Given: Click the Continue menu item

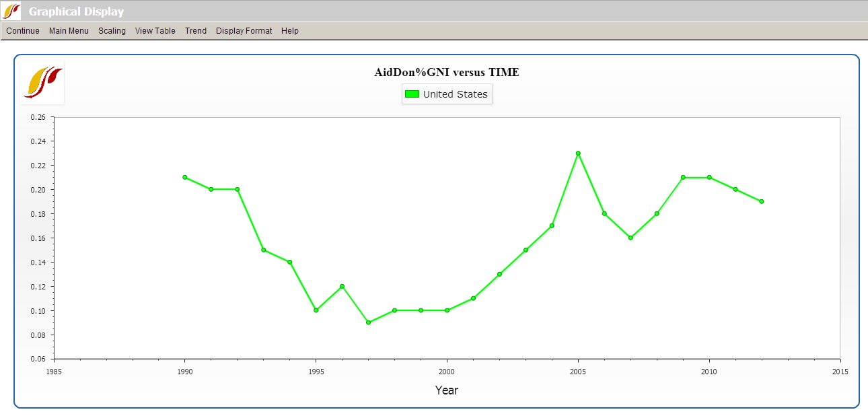Looking at the screenshot, I should [23, 31].
